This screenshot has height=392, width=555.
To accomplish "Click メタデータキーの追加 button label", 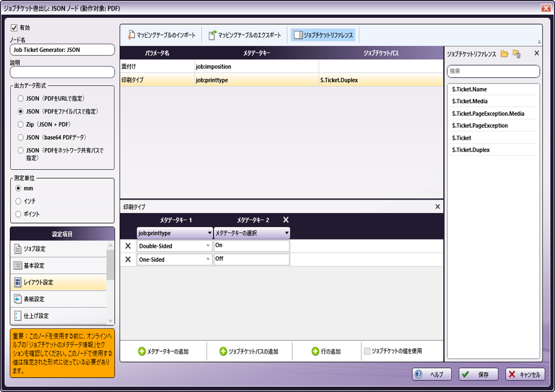I will click(168, 351).
